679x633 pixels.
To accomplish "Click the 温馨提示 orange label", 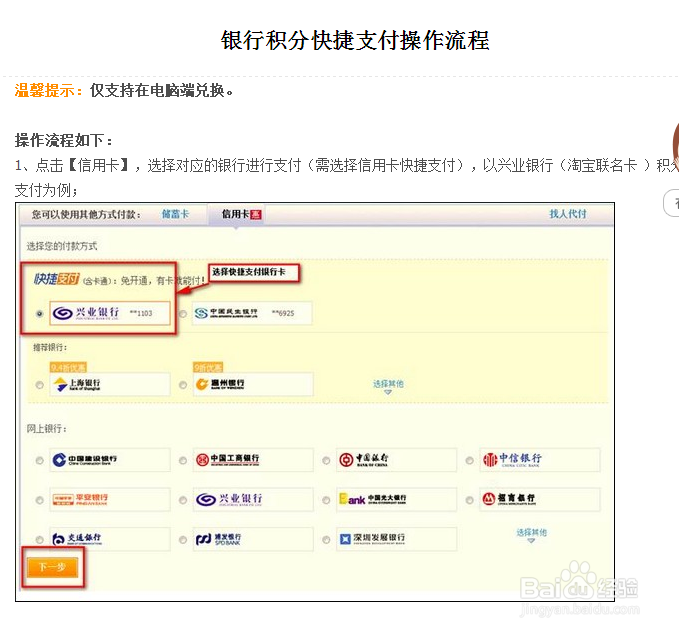I will pyautogui.click(x=48, y=90).
